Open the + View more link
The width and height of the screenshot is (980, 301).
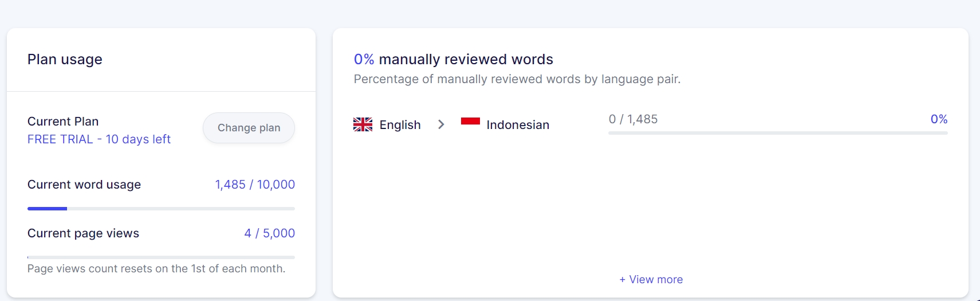(651, 279)
